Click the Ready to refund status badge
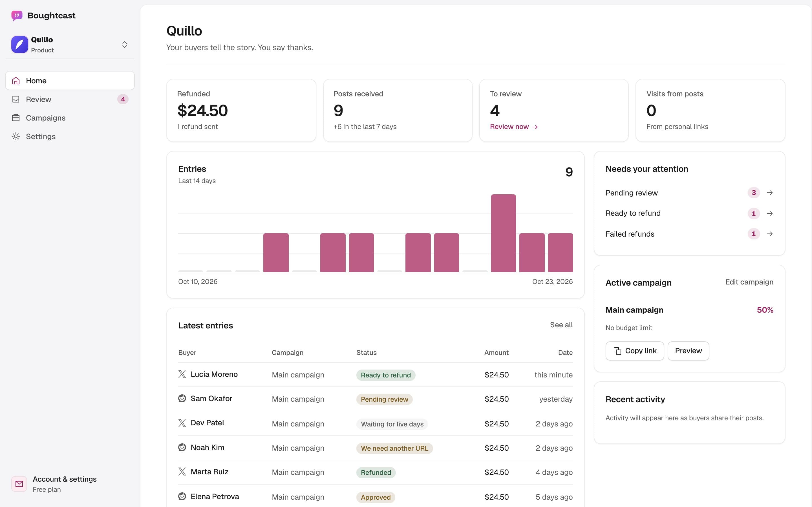The height and width of the screenshot is (507, 812). tap(385, 375)
